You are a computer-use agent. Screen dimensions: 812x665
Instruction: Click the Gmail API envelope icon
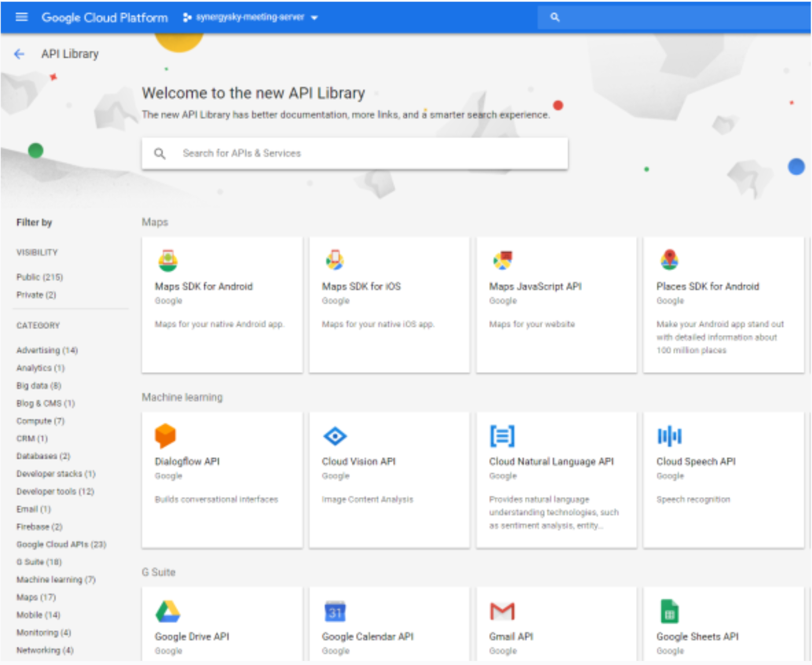tap(502, 611)
